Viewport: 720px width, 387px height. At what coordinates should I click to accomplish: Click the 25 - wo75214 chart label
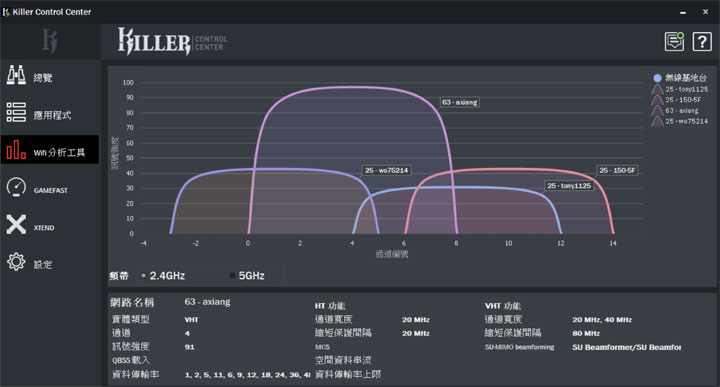[386, 170]
